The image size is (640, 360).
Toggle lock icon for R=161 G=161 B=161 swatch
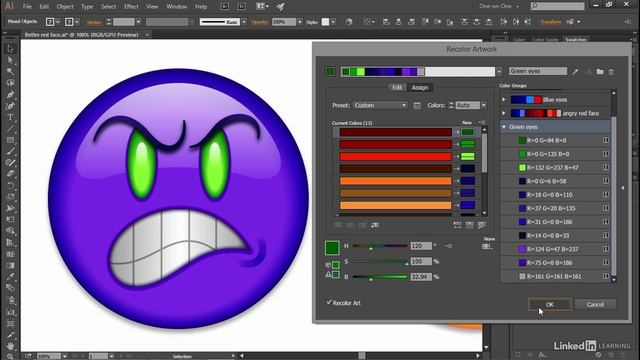[x=606, y=276]
